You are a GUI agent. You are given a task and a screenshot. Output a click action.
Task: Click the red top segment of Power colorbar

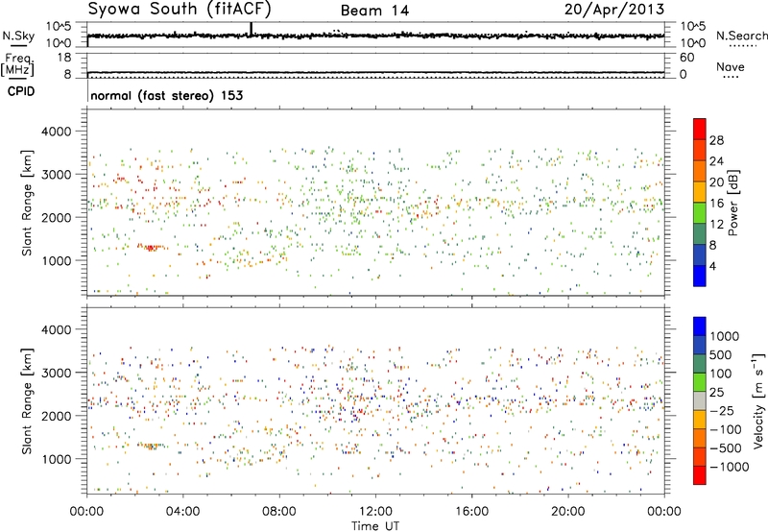(x=700, y=129)
